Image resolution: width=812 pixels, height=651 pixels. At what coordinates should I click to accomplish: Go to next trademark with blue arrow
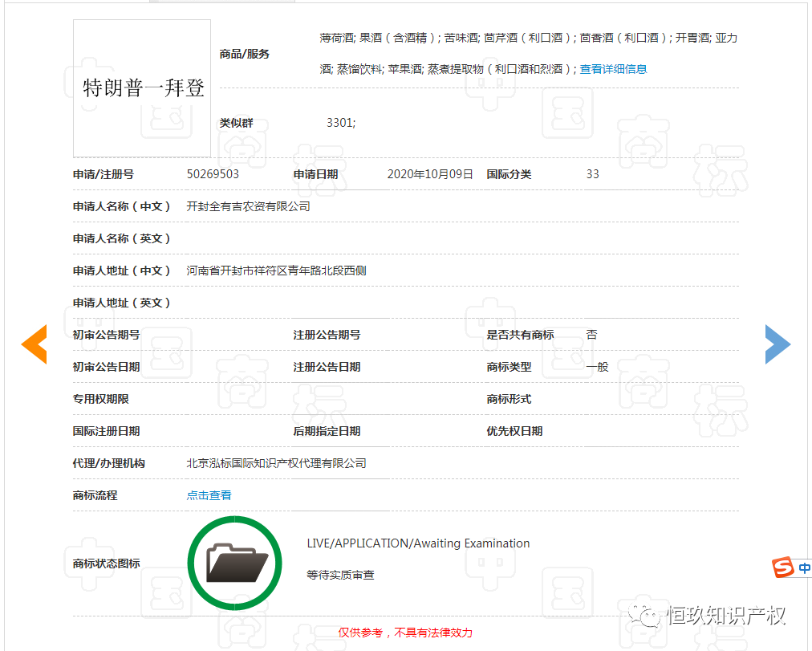777,344
